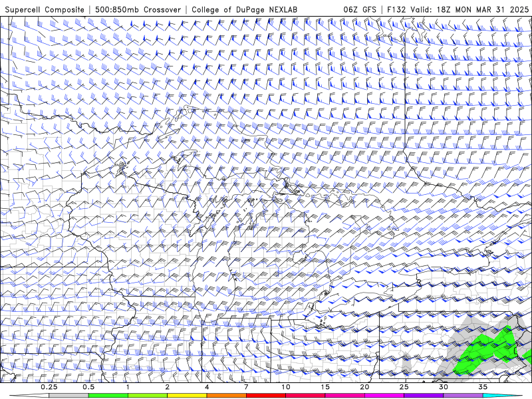Click the legend value '1'

128,387
